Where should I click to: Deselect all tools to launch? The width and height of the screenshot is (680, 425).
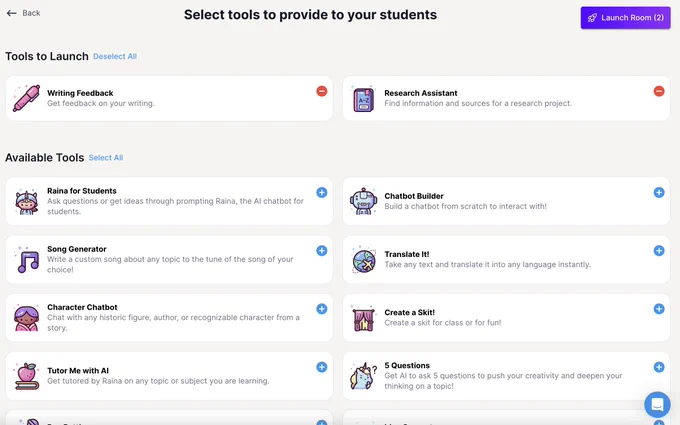tap(115, 56)
